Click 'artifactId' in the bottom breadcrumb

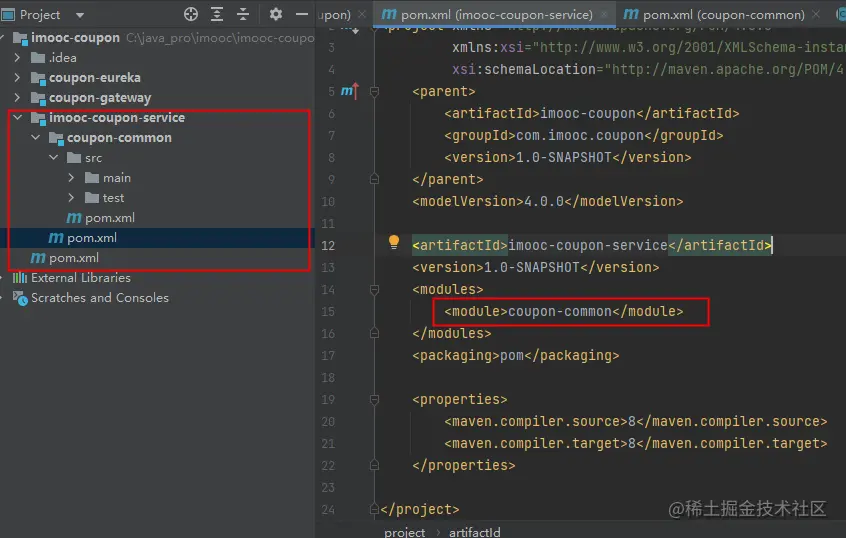click(x=475, y=532)
